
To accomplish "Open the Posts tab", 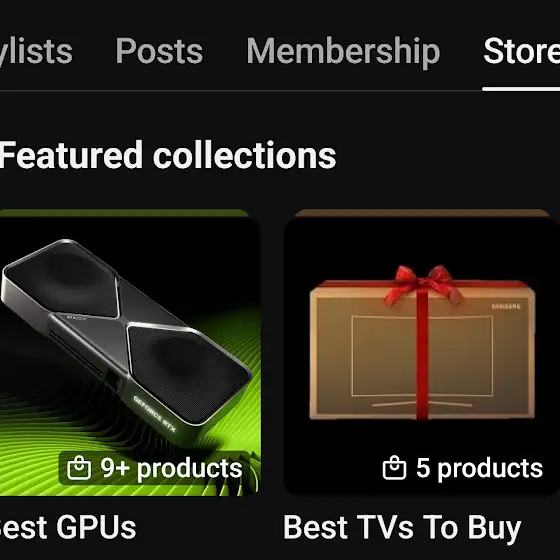I will pos(159,51).
